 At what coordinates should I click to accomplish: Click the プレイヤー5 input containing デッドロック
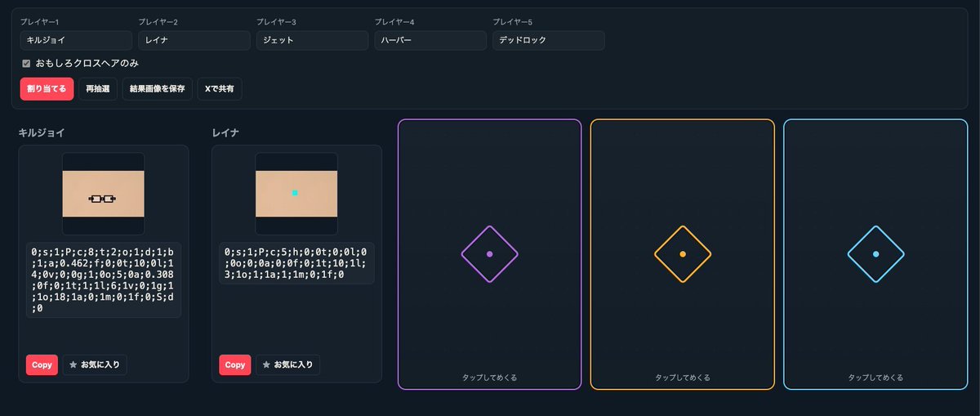[x=548, y=40]
